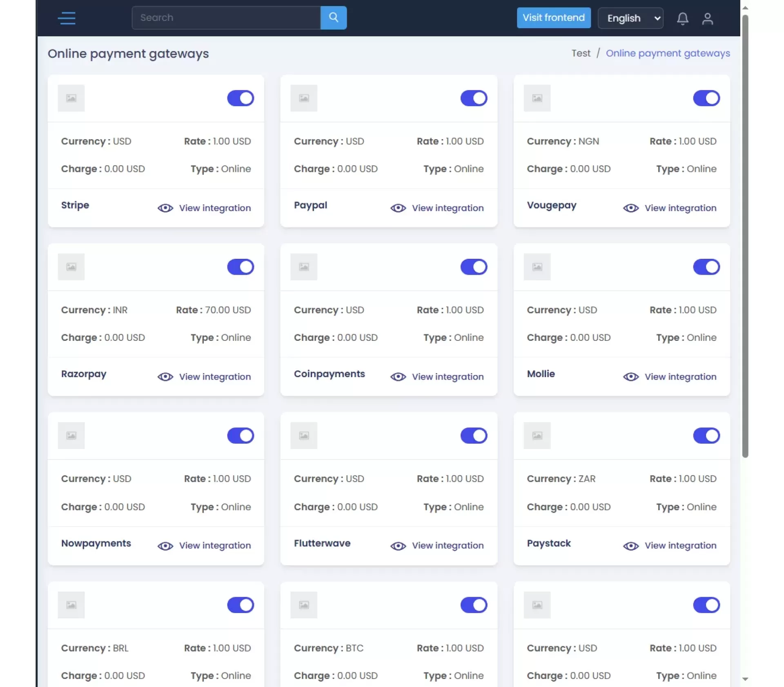784x687 pixels.
Task: Click Online payment gateways breadcrumb link
Action: [668, 53]
